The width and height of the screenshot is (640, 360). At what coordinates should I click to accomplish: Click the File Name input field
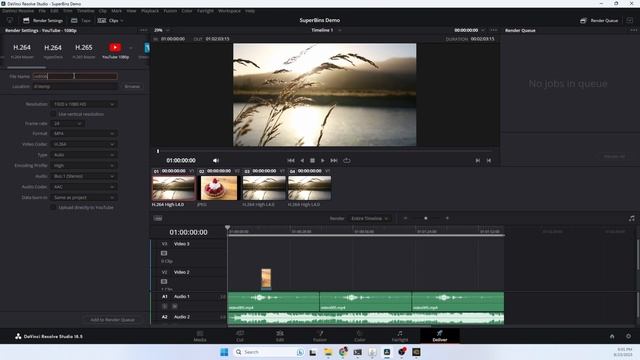[75, 76]
